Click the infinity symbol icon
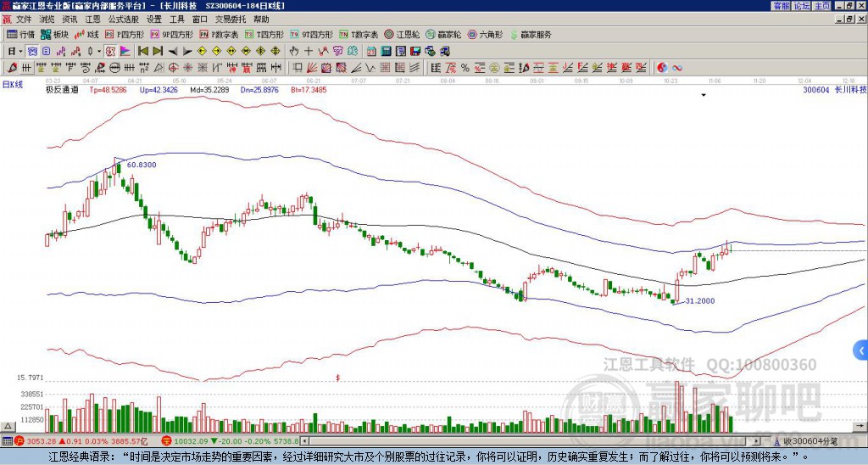868x465 pixels. click(676, 68)
